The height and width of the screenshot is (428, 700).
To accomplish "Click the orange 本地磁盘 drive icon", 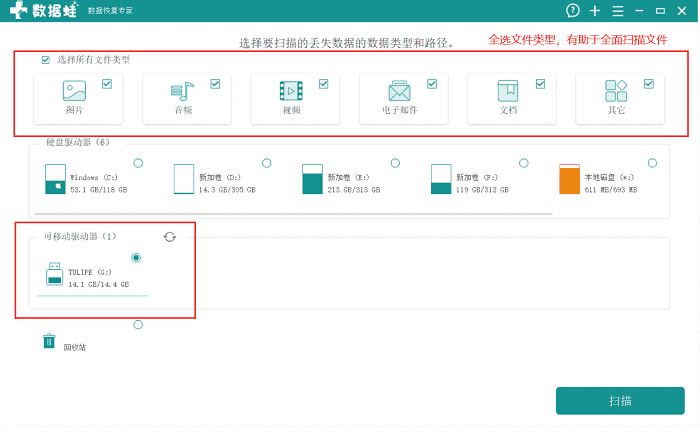I will click(x=570, y=179).
